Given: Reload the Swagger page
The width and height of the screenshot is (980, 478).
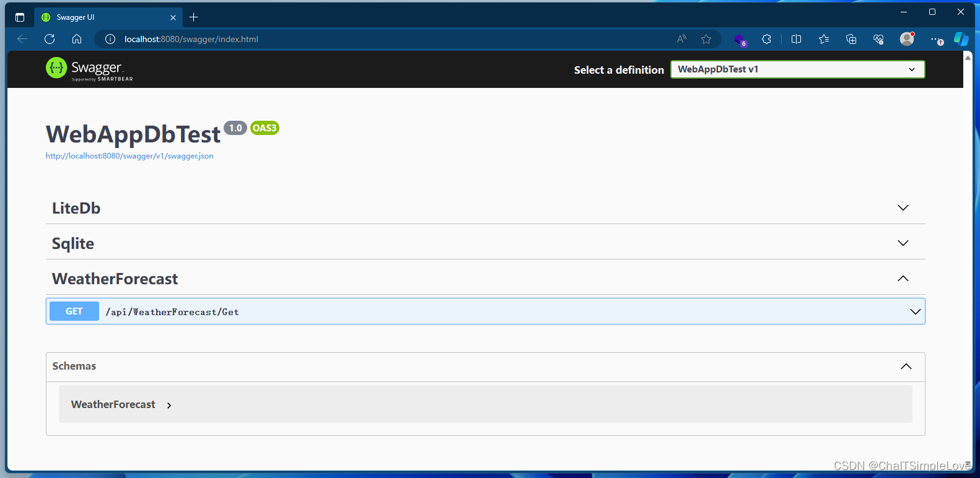Looking at the screenshot, I should click(50, 39).
